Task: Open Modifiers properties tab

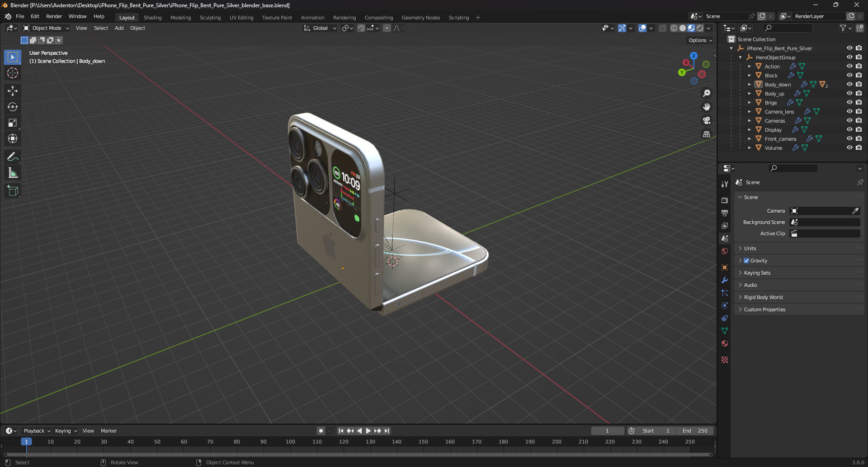Action: tap(725, 280)
